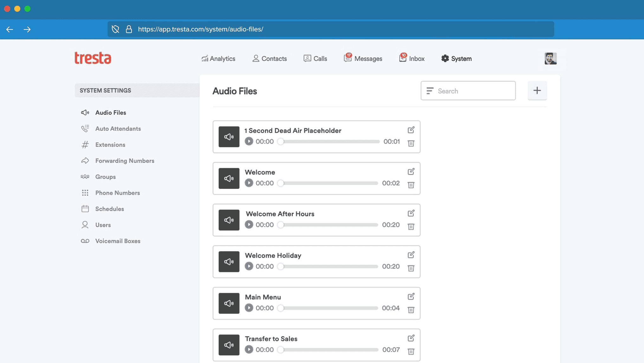Click the progress slider of Main Menu audio
This screenshot has width=644, height=363.
[x=328, y=308]
